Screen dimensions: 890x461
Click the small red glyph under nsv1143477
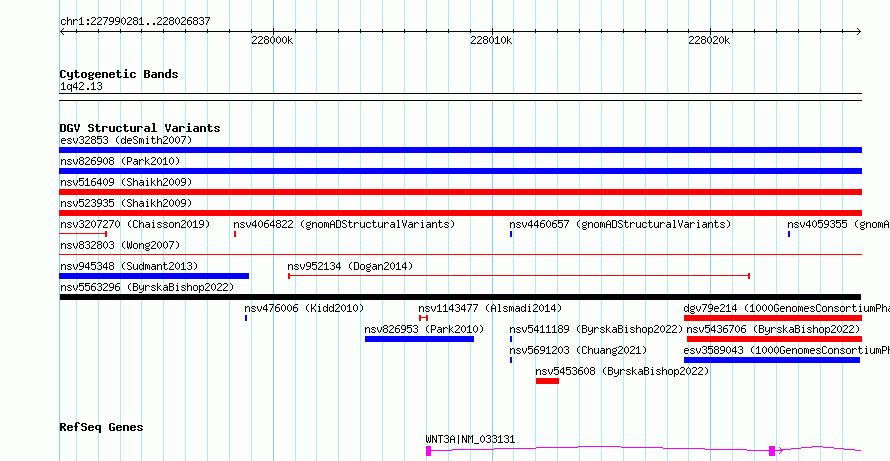423,318
